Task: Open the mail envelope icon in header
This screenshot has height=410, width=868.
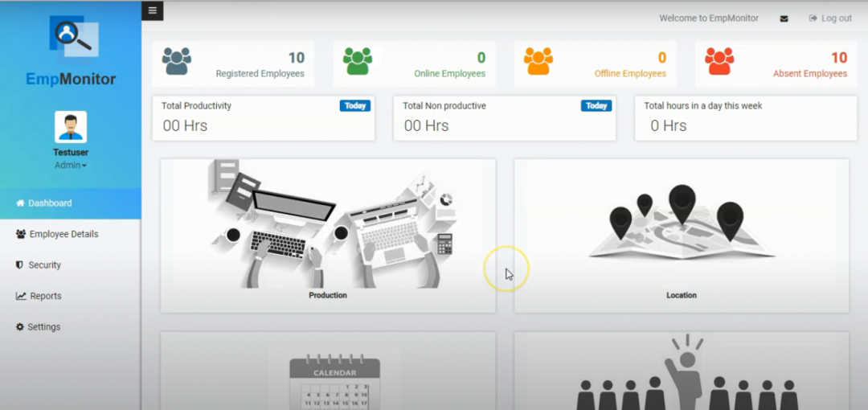Action: click(784, 18)
